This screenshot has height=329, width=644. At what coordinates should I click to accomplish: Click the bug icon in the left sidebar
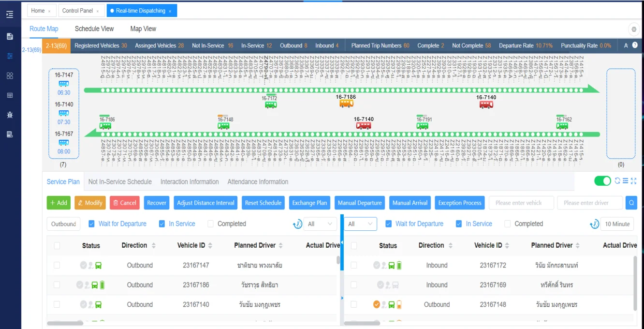10,115
